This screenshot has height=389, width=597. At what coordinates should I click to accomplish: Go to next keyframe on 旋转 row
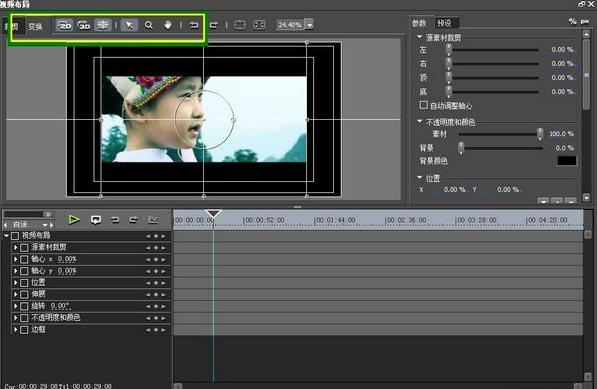point(163,306)
